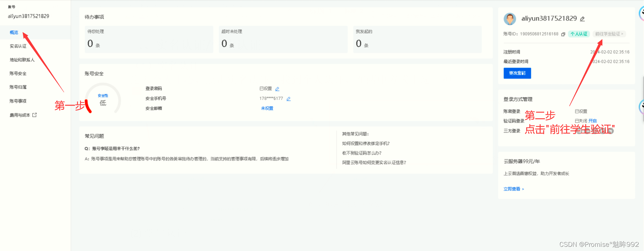This screenshot has width=644, height=251.
Task: Click the account name at the sidebar top
Action: coord(29,16)
